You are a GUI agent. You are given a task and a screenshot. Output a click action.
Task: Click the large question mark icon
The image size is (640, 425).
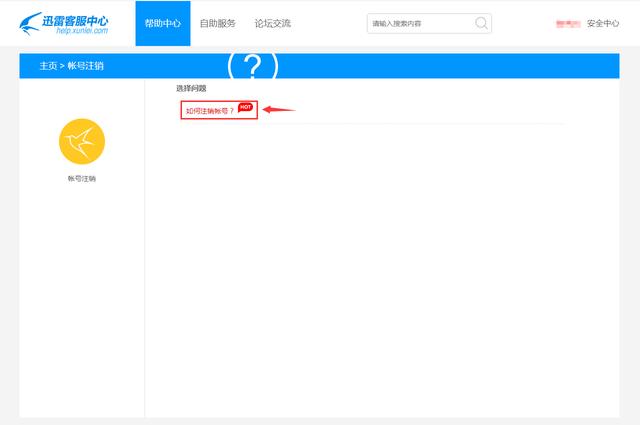click(x=253, y=67)
